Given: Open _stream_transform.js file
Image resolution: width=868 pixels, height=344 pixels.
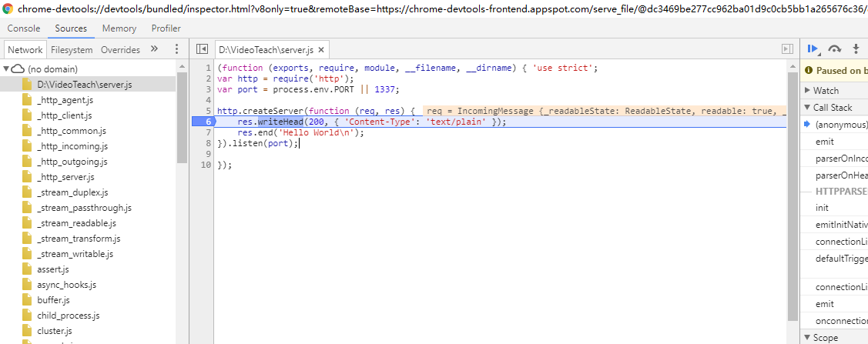Looking at the screenshot, I should (x=79, y=239).
